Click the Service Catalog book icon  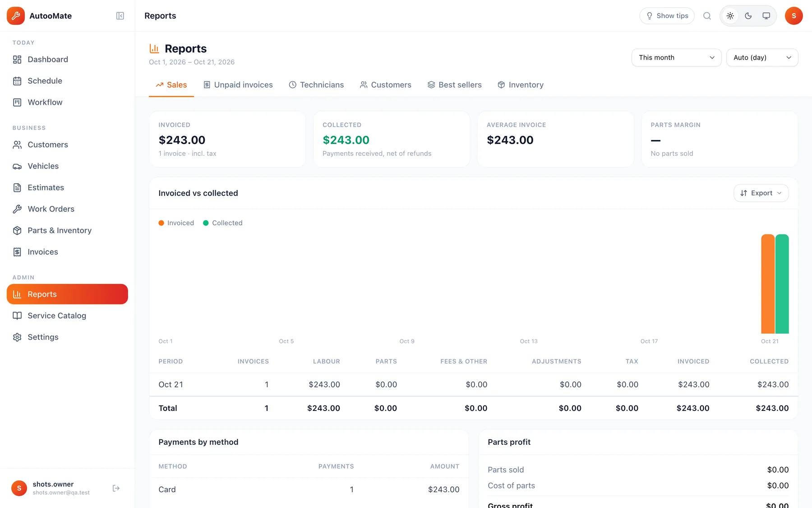(17, 316)
